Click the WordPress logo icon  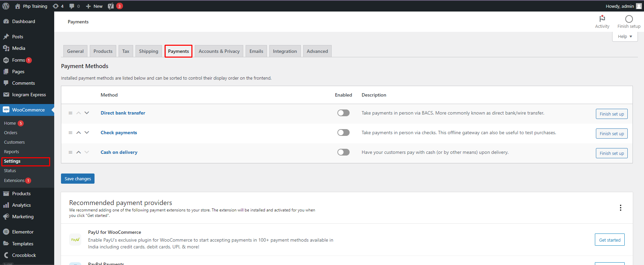(6, 6)
